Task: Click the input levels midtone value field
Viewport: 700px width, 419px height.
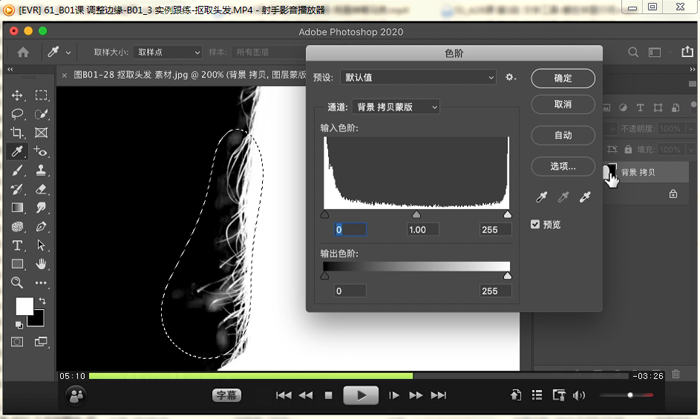Action: (x=417, y=230)
